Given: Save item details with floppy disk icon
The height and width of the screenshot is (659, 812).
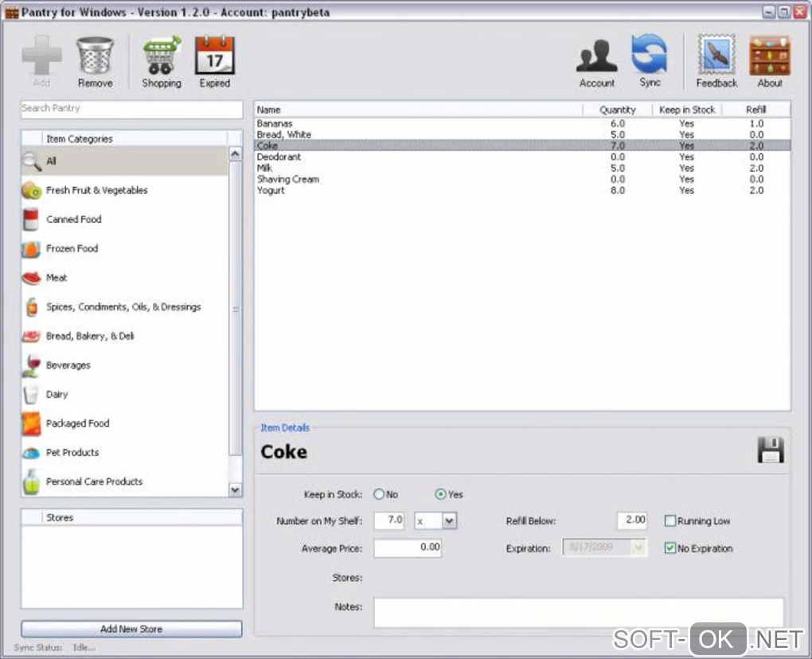Looking at the screenshot, I should [771, 450].
